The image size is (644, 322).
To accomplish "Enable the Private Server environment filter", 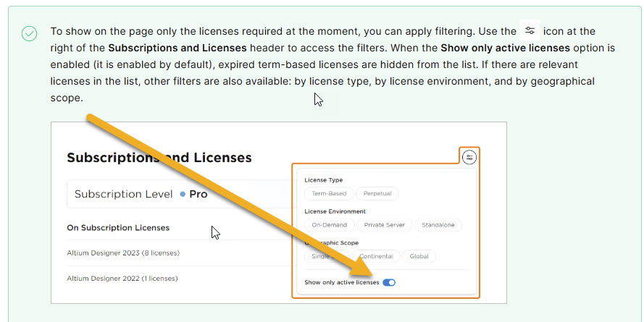I will [x=384, y=225].
